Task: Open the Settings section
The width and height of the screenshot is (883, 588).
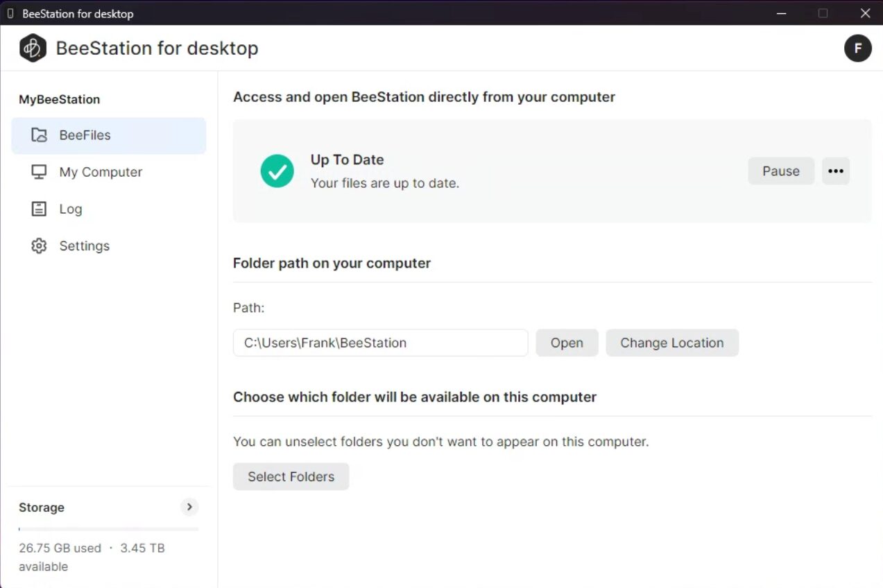Action: tap(109, 246)
